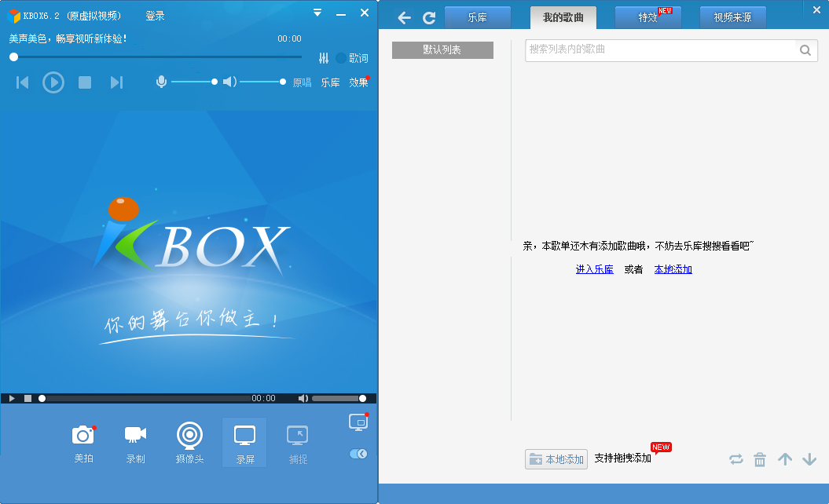The image size is (829, 504).
Task: Select the 录屏 screen recording icon
Action: tap(245, 443)
